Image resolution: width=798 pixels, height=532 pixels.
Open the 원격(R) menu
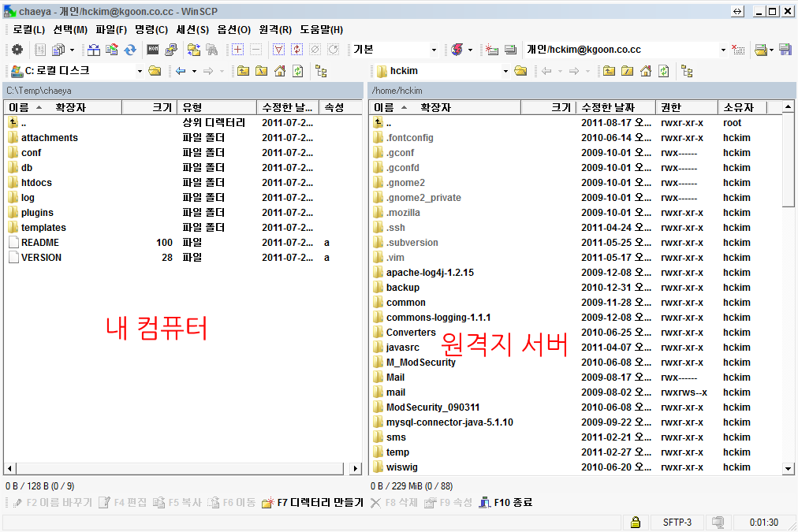[x=275, y=29]
